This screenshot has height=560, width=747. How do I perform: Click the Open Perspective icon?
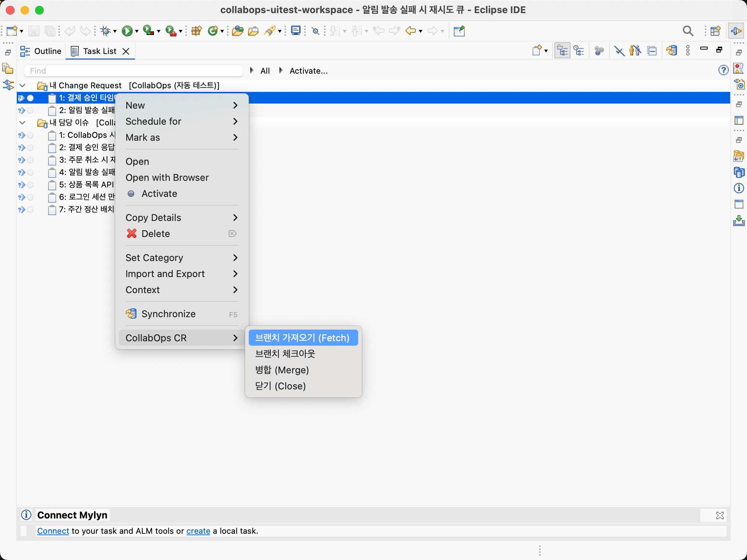(716, 31)
